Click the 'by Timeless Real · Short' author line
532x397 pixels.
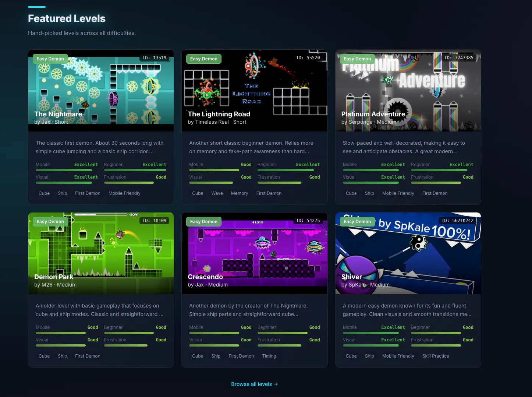[217, 122]
